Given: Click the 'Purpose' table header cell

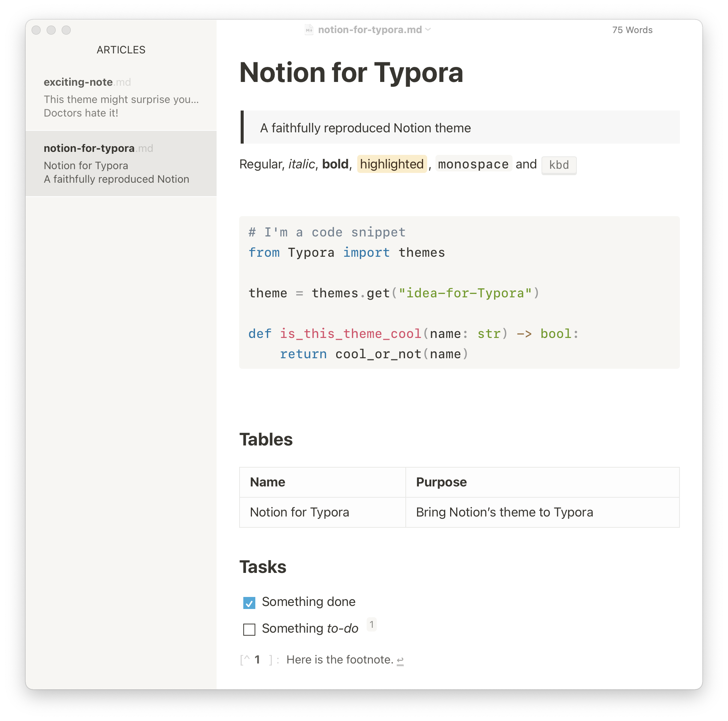Looking at the screenshot, I should tap(441, 482).
